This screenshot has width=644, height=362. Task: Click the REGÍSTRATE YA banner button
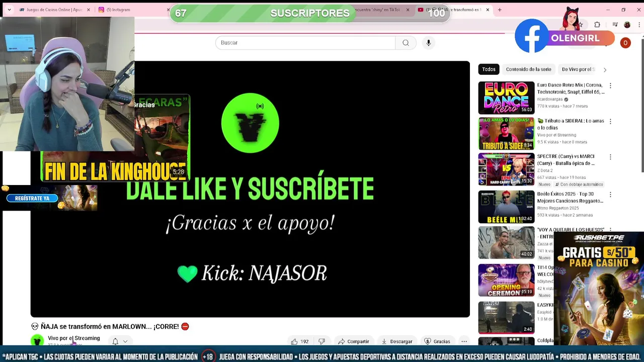click(32, 198)
